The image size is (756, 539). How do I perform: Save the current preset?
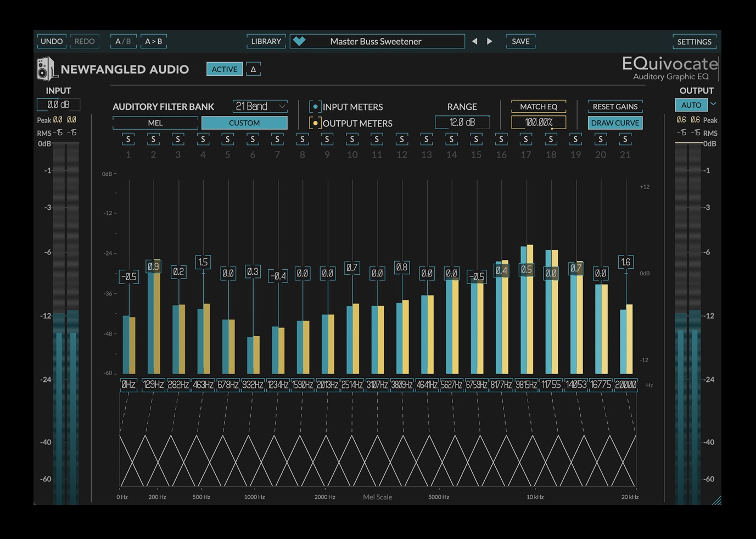[x=520, y=41]
